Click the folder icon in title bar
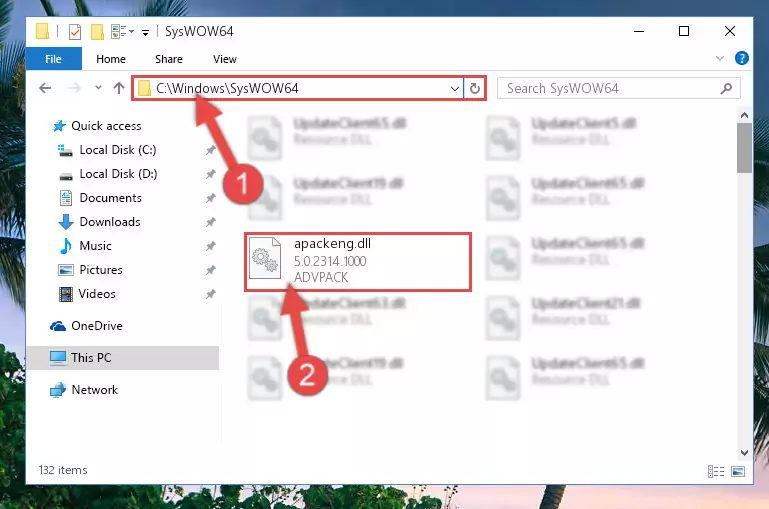The width and height of the screenshot is (769, 509). (43, 31)
